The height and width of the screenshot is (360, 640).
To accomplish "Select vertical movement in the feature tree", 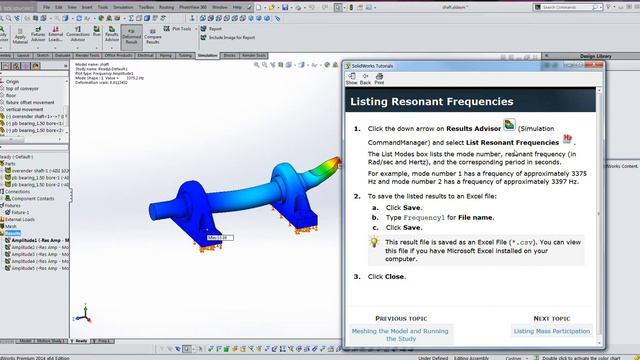I will pos(24,109).
